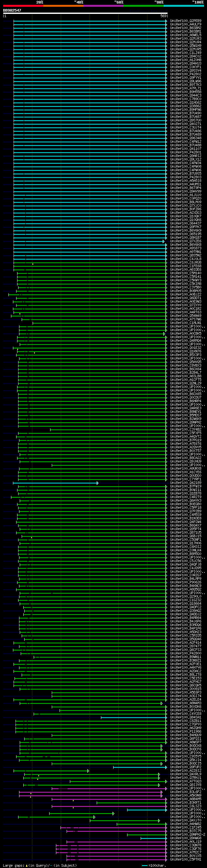Image resolution: width=207 pixels, height=868 pixels.
Task: Select hit UniRef100_B0VJX5
Action: (x=186, y=856)
